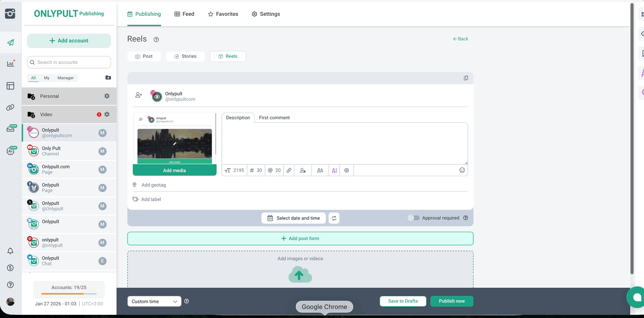Switch to the First comment tab
Image resolution: width=644 pixels, height=318 pixels.
pos(274,118)
